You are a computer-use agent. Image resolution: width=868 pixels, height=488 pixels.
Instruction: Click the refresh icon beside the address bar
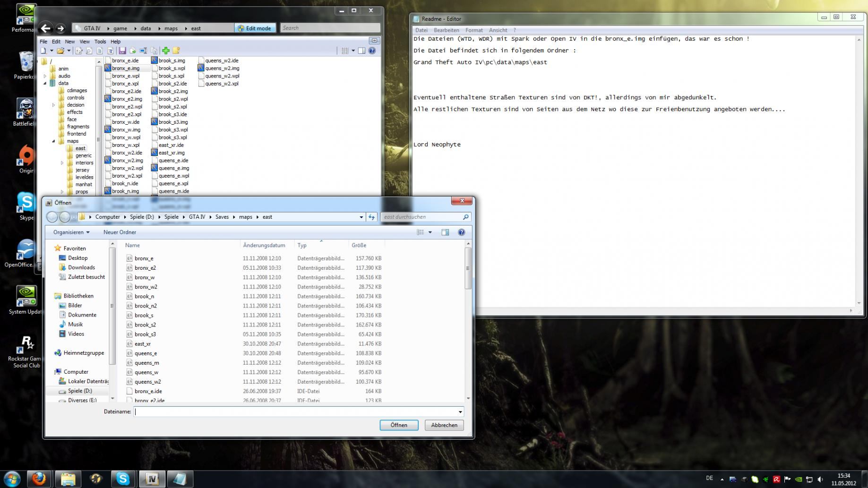[x=372, y=217]
